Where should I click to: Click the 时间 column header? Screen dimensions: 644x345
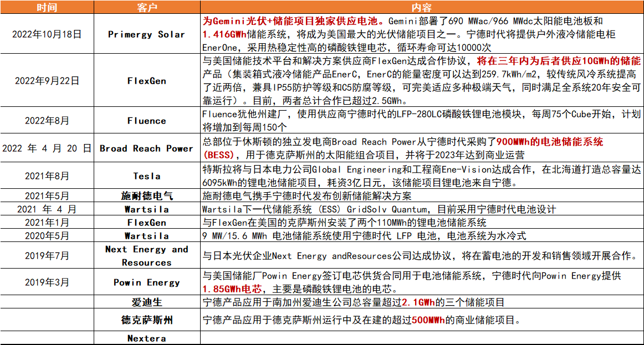pyautogui.click(x=47, y=7)
